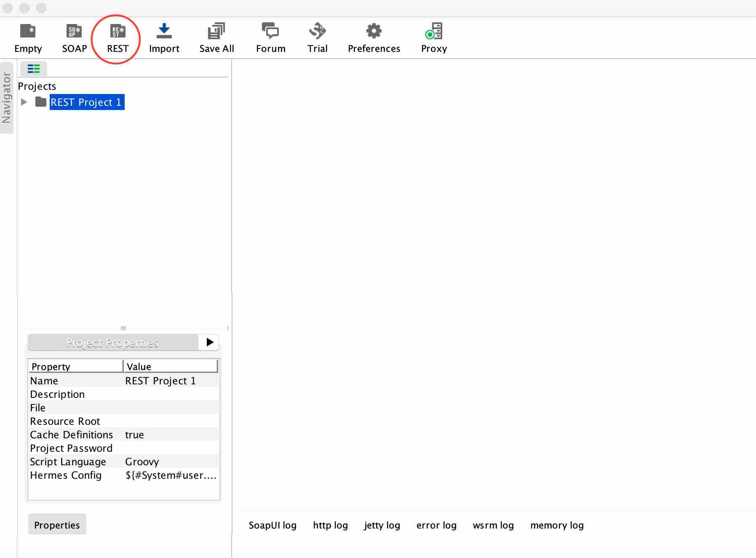Open the http log tab
The height and width of the screenshot is (558, 756).
coord(331,525)
